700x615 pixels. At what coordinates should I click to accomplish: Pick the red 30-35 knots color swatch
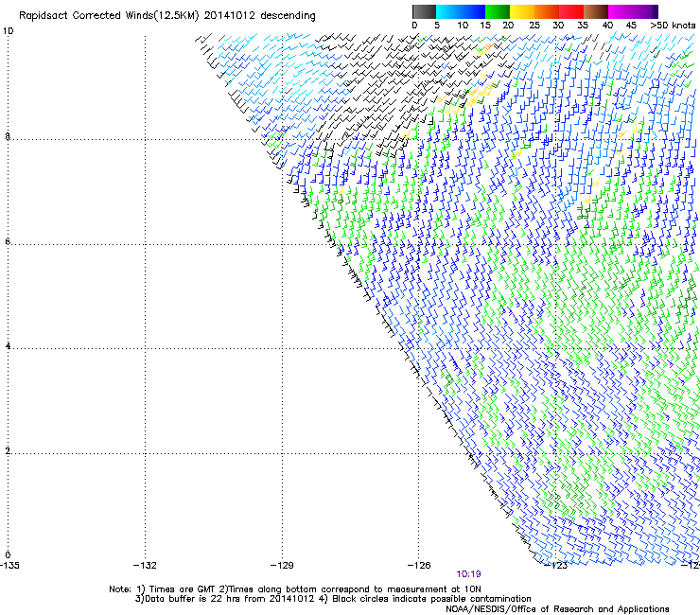coord(571,11)
